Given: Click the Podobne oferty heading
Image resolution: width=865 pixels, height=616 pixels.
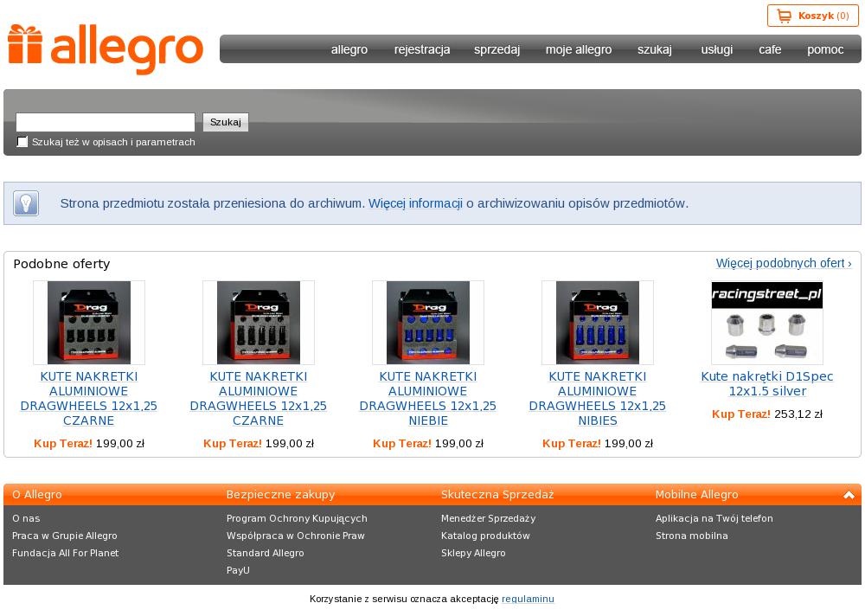Looking at the screenshot, I should 61,264.
